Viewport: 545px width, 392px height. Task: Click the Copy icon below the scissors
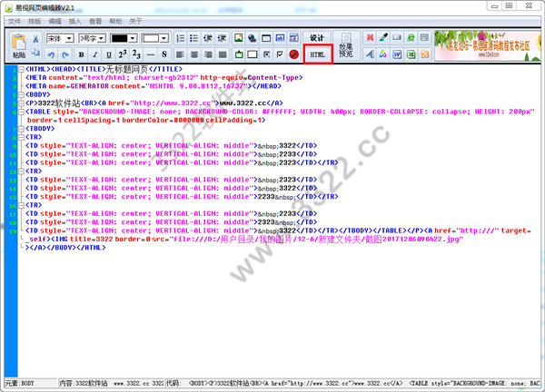pos(35,54)
